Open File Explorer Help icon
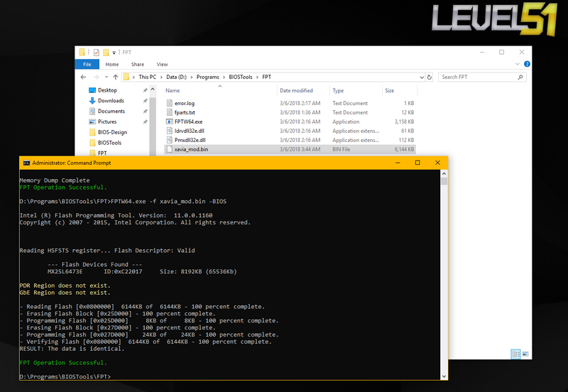The width and height of the screenshot is (568, 392). click(x=527, y=64)
